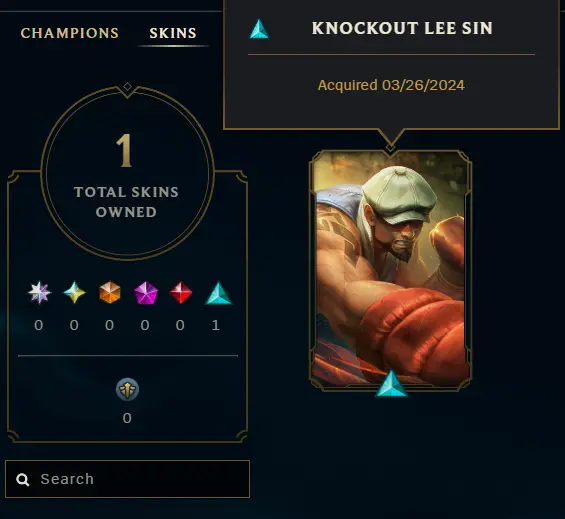565x519 pixels.
Task: Click the white-purple star rarity gem
Action: click(x=39, y=292)
